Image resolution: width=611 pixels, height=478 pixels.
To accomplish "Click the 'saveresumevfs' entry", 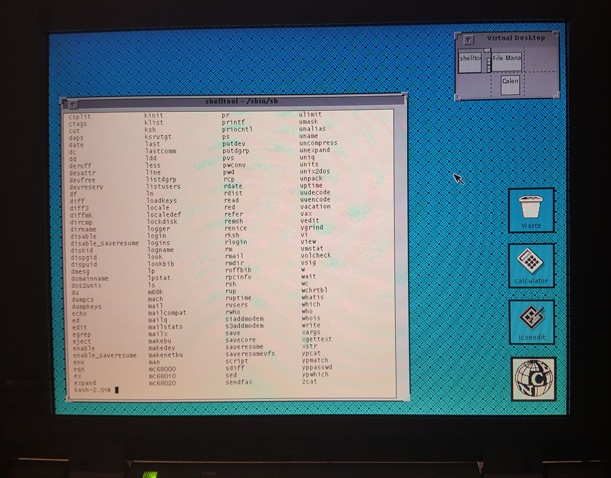I will [x=250, y=354].
